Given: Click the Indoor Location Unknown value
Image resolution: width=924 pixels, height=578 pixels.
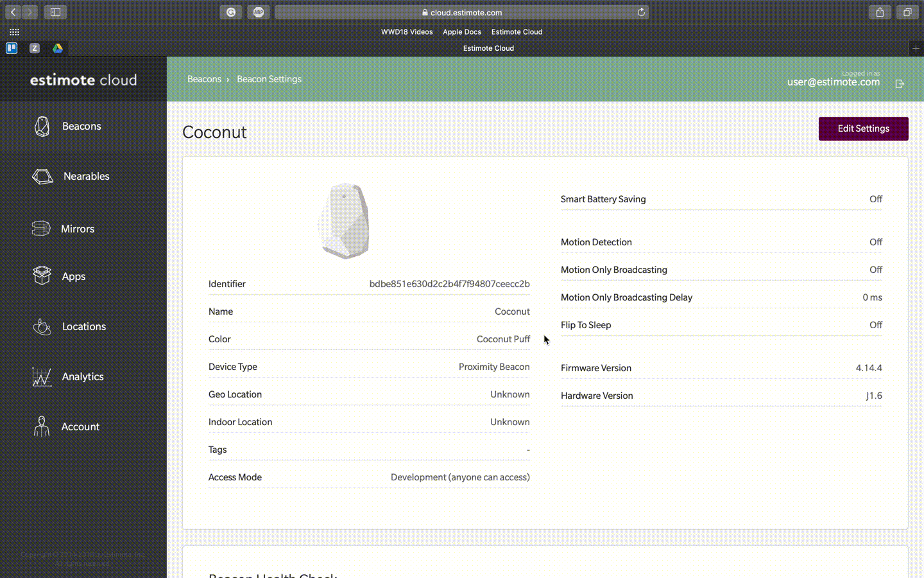Looking at the screenshot, I should click(x=510, y=422).
